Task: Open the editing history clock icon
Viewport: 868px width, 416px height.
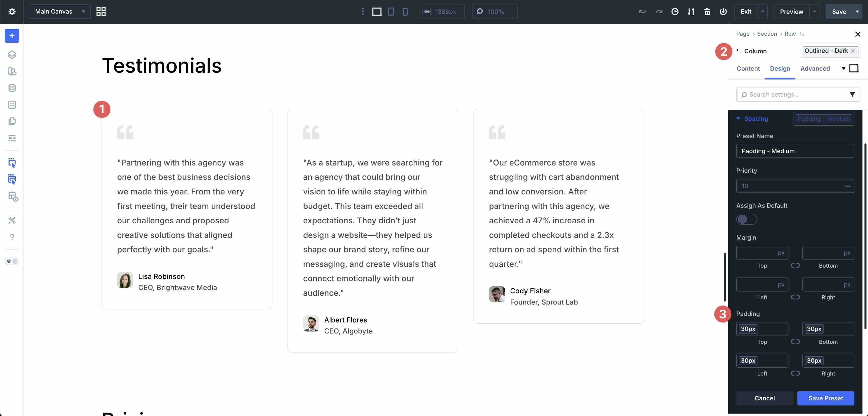Action: [x=674, y=12]
